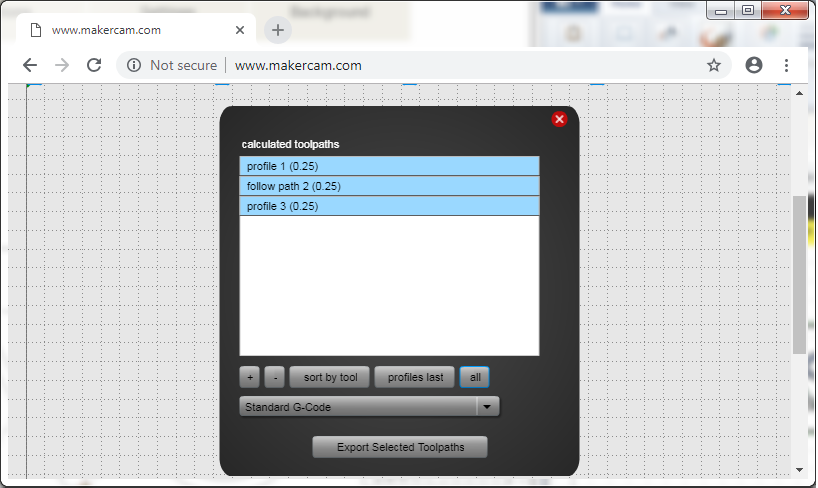Open a new browser tab
The image size is (818, 488).
(278, 30)
